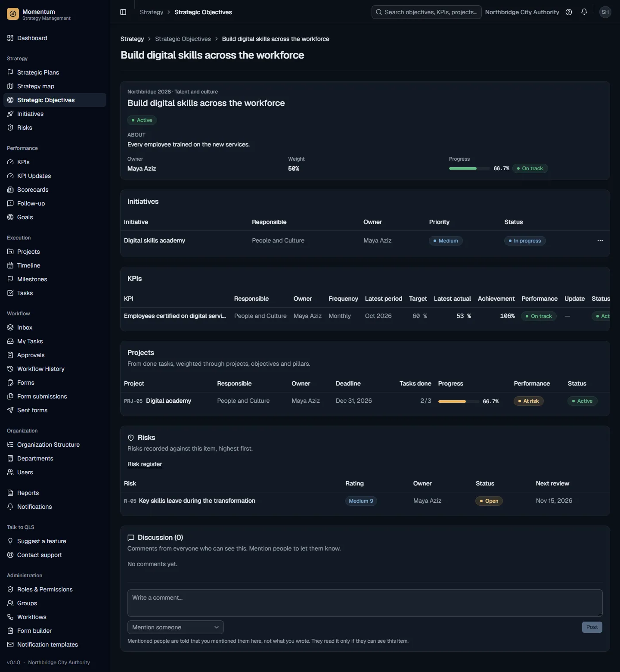
Task: Click the Milestones flag icon
Action: 10,279
